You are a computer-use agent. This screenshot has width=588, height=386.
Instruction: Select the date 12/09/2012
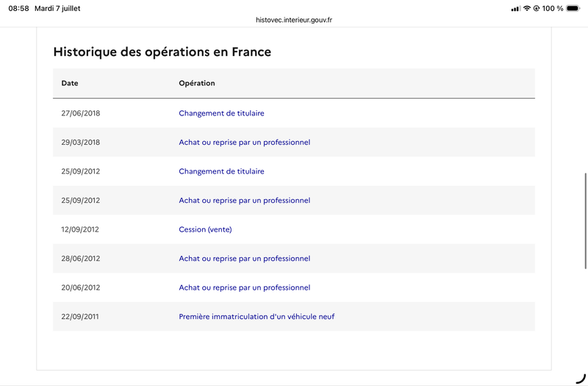pos(80,229)
